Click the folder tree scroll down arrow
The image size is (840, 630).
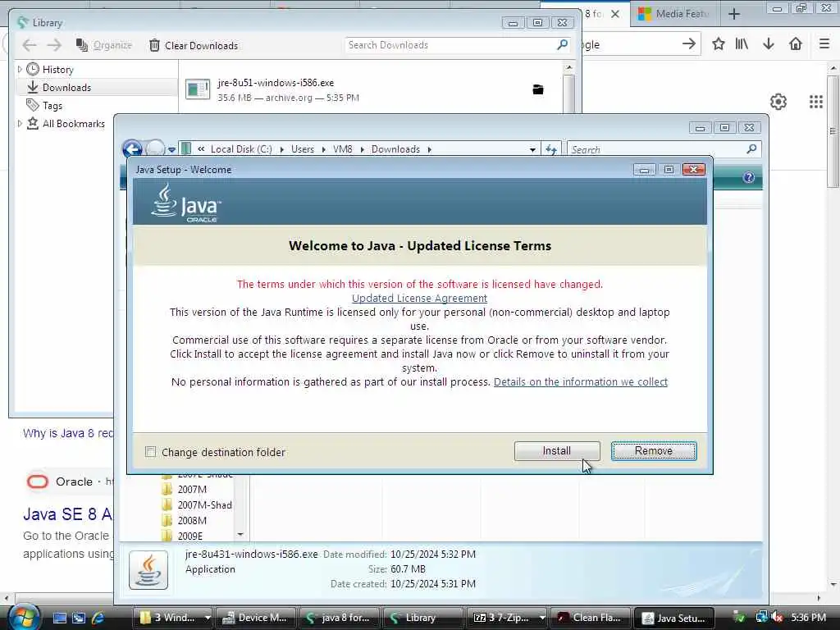tap(240, 535)
